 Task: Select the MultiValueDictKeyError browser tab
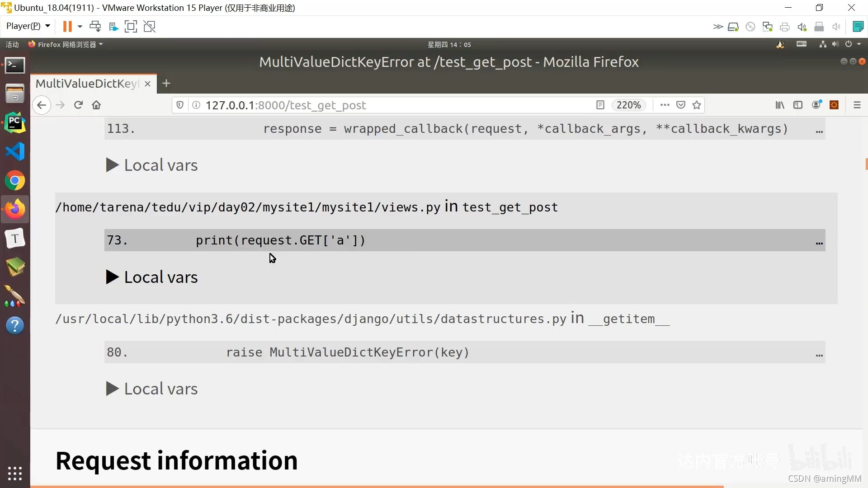coord(88,84)
